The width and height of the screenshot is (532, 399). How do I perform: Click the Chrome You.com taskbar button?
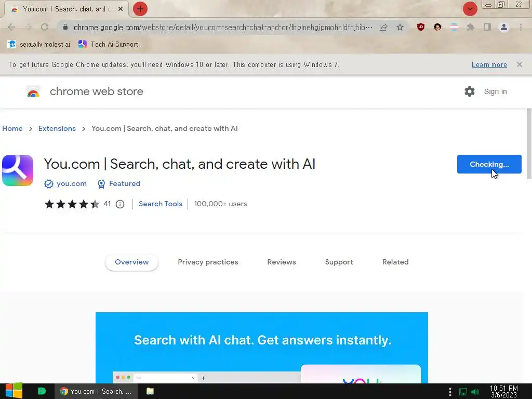coord(96,391)
